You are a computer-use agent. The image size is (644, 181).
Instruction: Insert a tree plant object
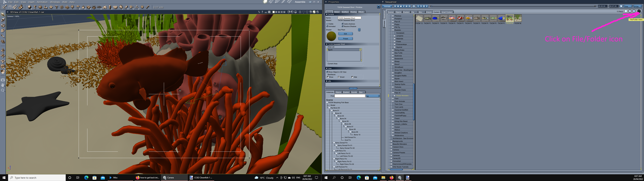point(72,7)
